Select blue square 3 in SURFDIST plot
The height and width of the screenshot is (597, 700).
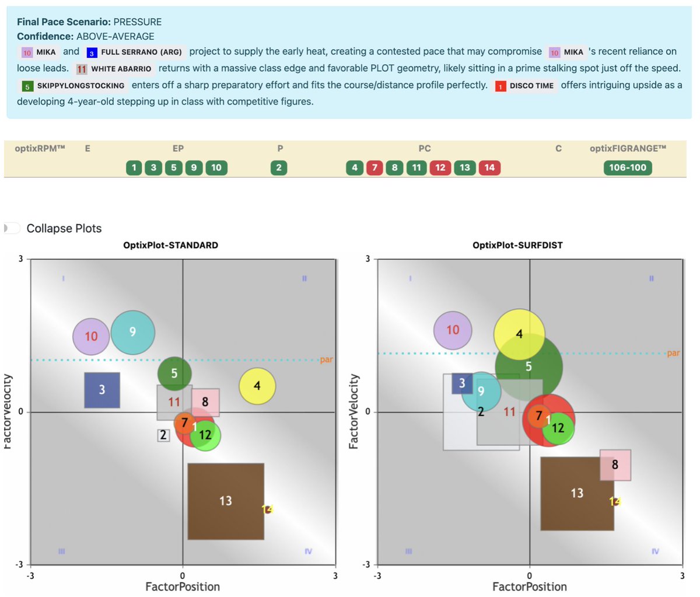coord(462,383)
